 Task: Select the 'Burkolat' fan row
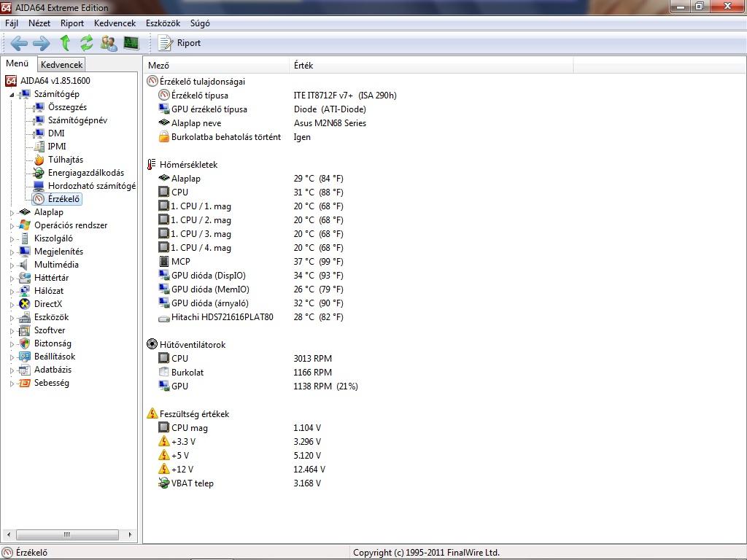187,373
